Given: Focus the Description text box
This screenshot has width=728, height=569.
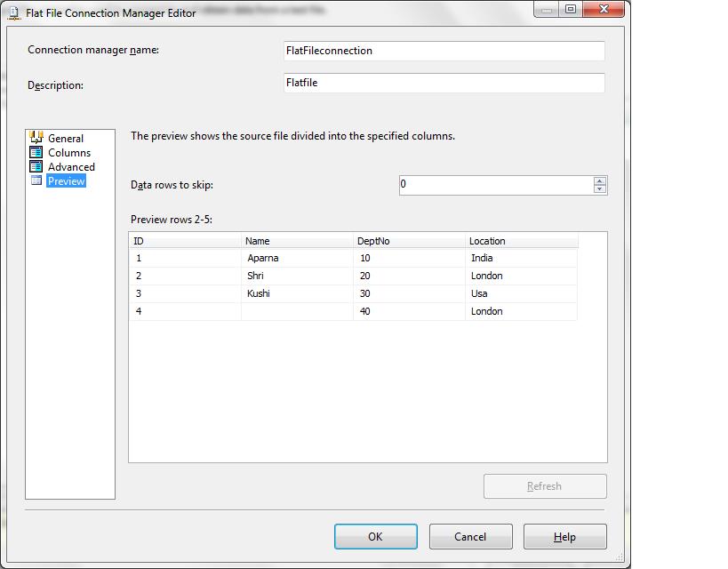Looking at the screenshot, I should (444, 83).
